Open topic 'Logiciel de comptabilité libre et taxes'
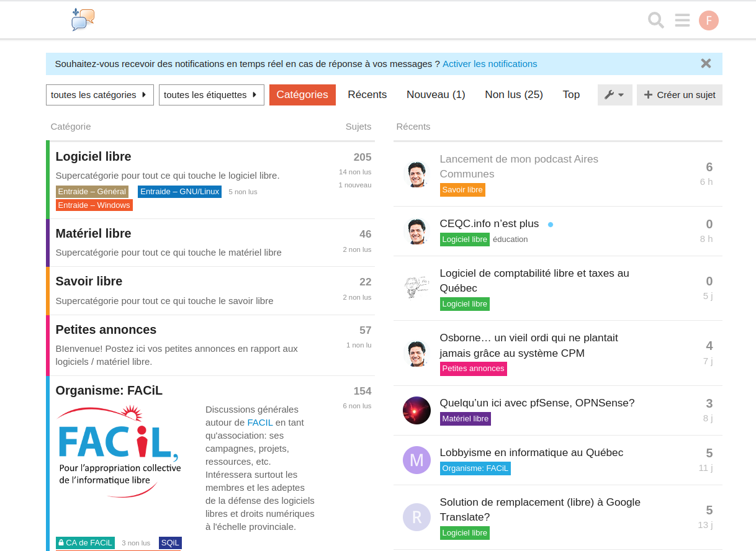756x551 pixels. coord(534,280)
